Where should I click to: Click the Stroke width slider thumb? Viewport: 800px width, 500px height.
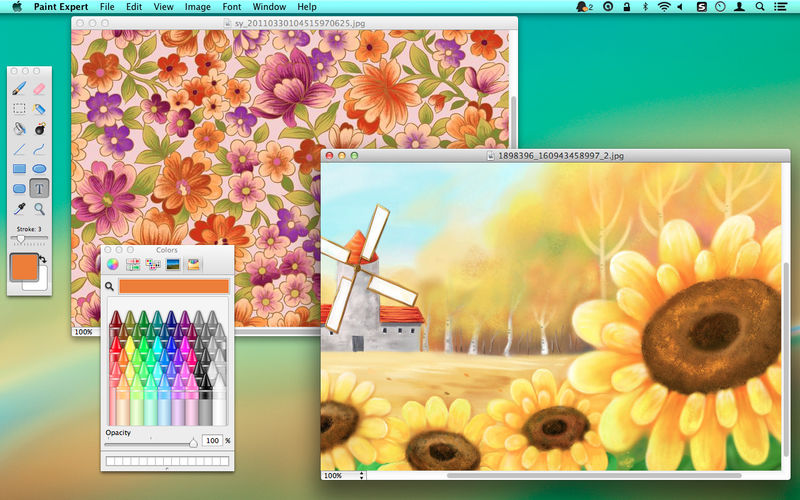click(x=21, y=239)
